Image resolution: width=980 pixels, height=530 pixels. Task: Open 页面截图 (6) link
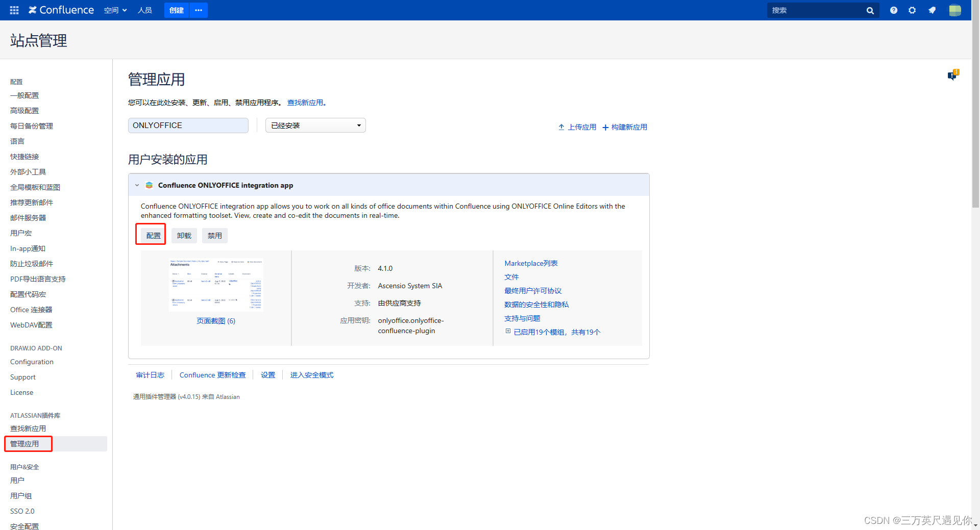(x=216, y=321)
